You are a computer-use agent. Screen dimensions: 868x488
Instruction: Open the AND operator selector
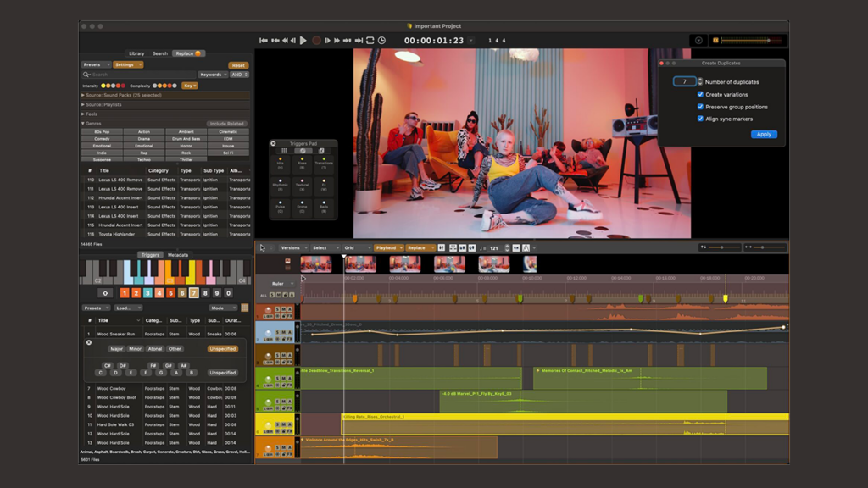(239, 75)
